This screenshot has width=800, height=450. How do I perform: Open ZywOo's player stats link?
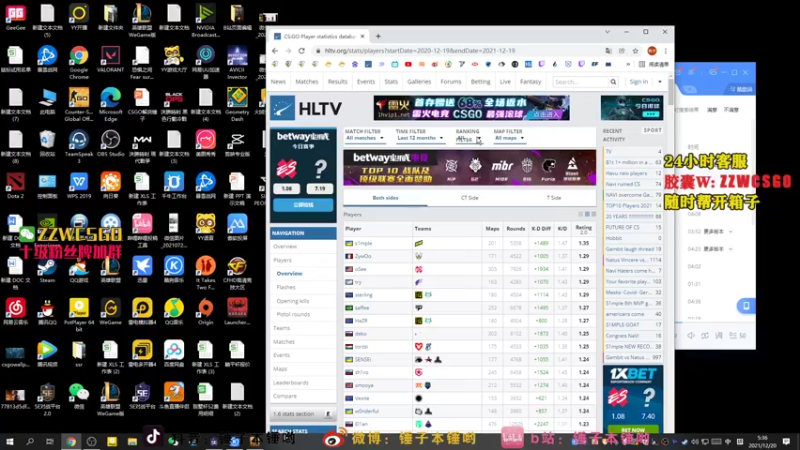coord(363,256)
